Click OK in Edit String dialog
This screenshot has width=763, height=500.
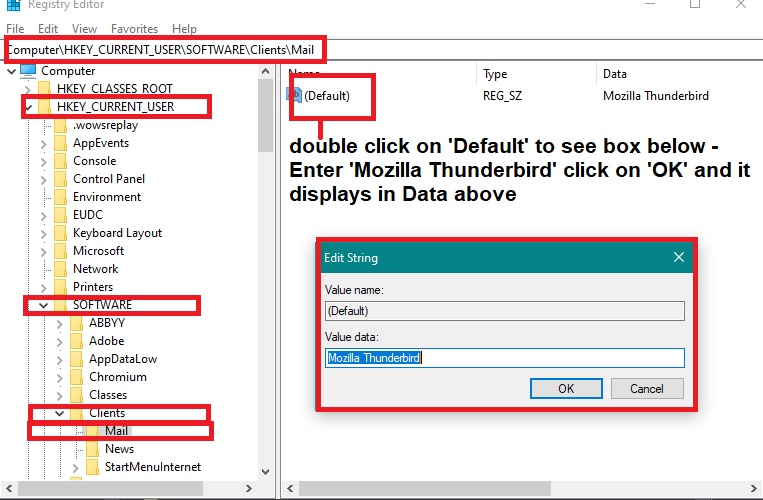pos(566,389)
